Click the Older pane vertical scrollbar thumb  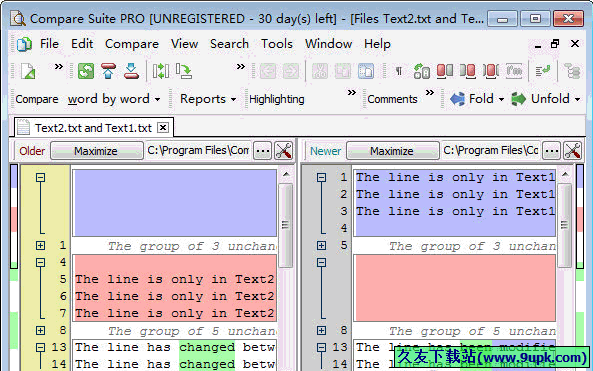pos(286,225)
